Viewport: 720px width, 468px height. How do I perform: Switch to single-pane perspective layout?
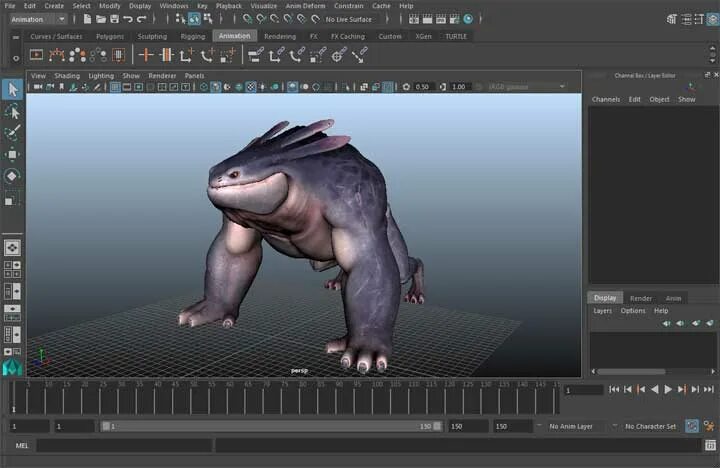(x=12, y=246)
